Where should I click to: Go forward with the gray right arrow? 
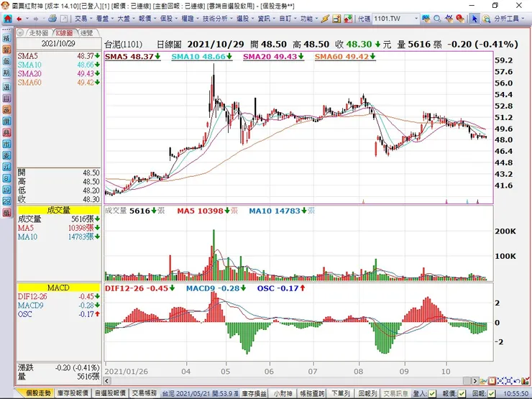[x=36, y=19]
